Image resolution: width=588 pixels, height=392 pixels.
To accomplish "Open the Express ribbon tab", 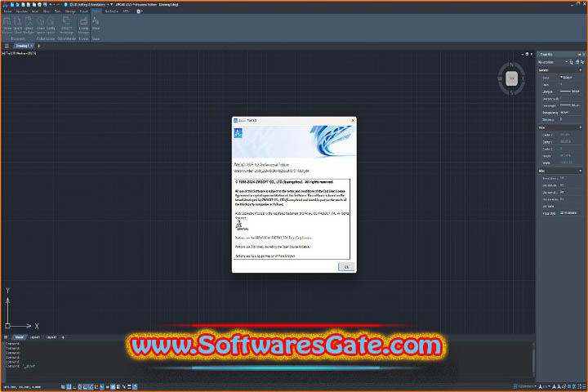I will [111, 11].
